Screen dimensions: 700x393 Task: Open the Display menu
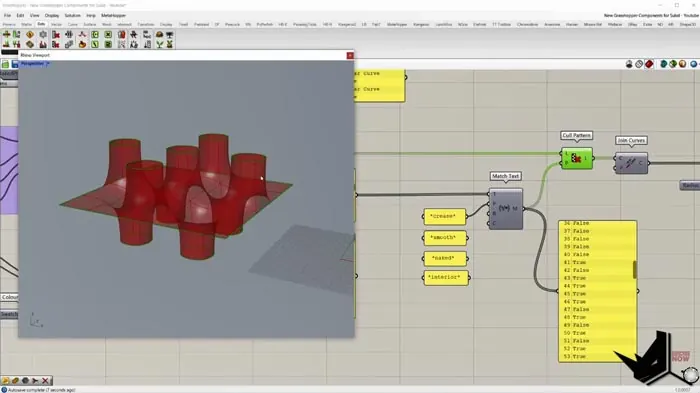point(52,15)
